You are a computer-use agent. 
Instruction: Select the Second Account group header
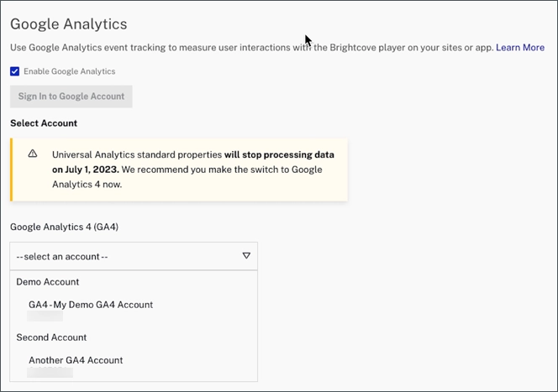coord(51,337)
